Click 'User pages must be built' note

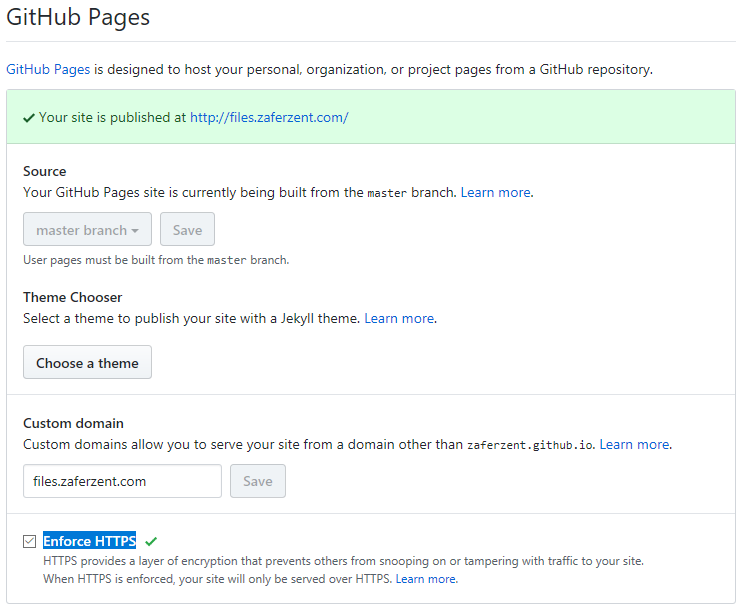click(x=156, y=260)
